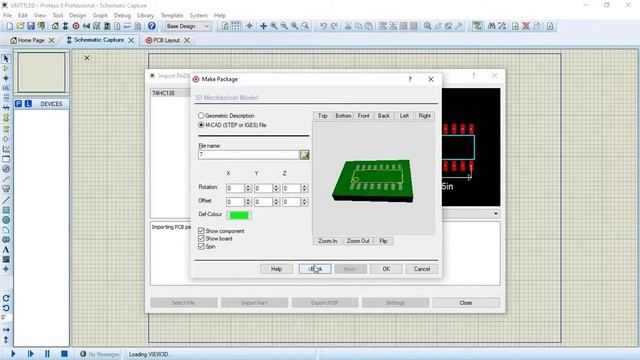
Task: Open a project with folder icon
Action: coord(20,26)
